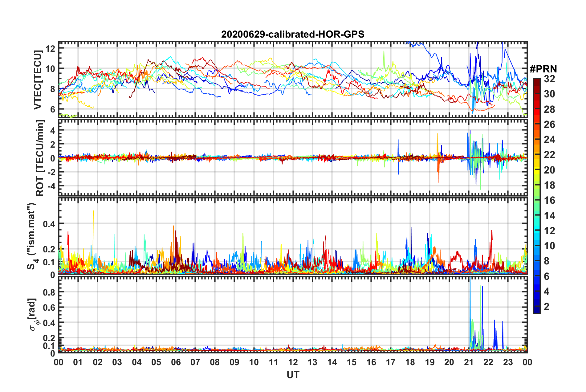Click the S4 axis label
Screen dimensions: 586x392
(x=32, y=236)
